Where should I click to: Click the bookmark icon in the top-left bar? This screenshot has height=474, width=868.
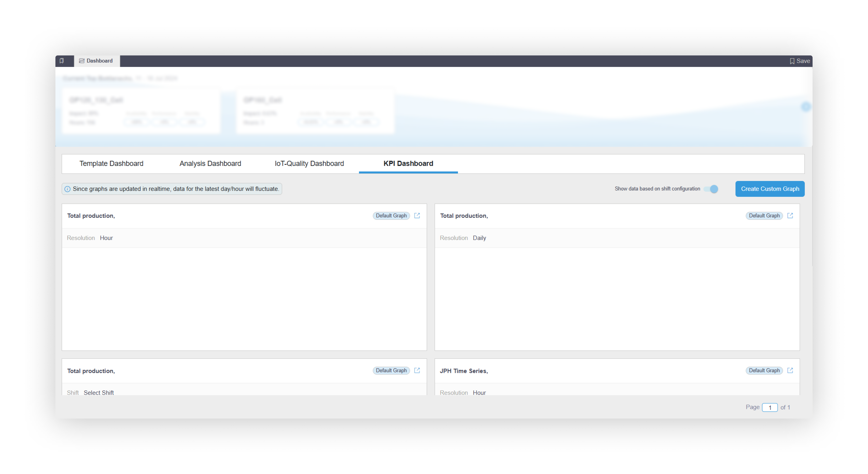point(62,61)
